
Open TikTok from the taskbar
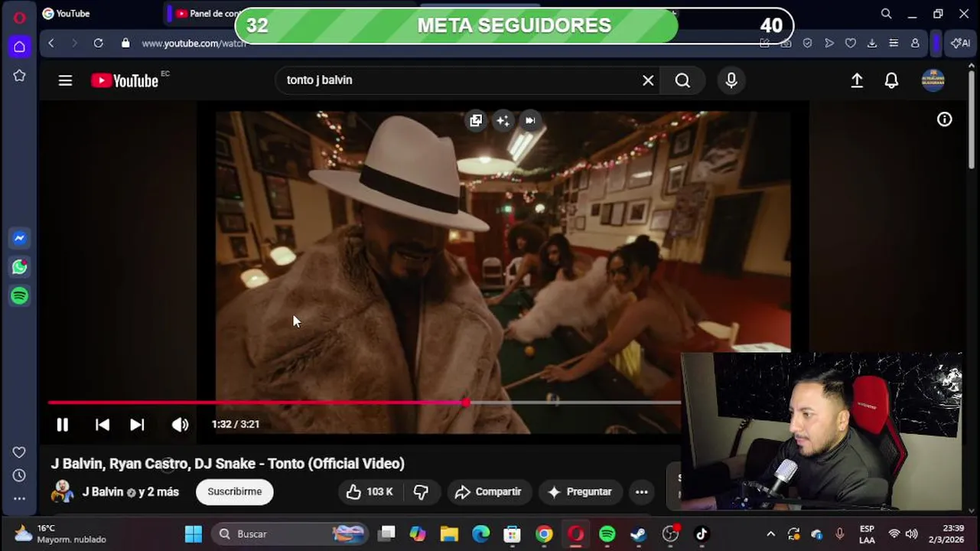pyautogui.click(x=702, y=534)
